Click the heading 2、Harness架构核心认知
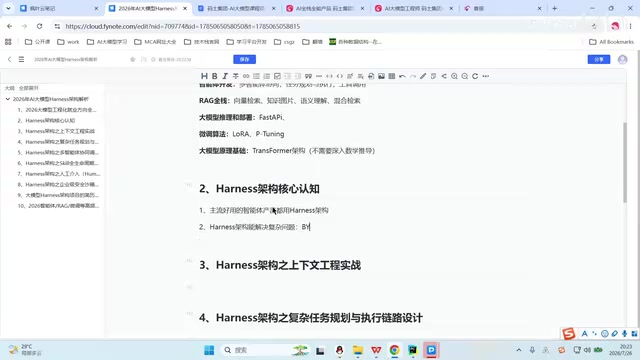The height and width of the screenshot is (360, 640). 259,189
